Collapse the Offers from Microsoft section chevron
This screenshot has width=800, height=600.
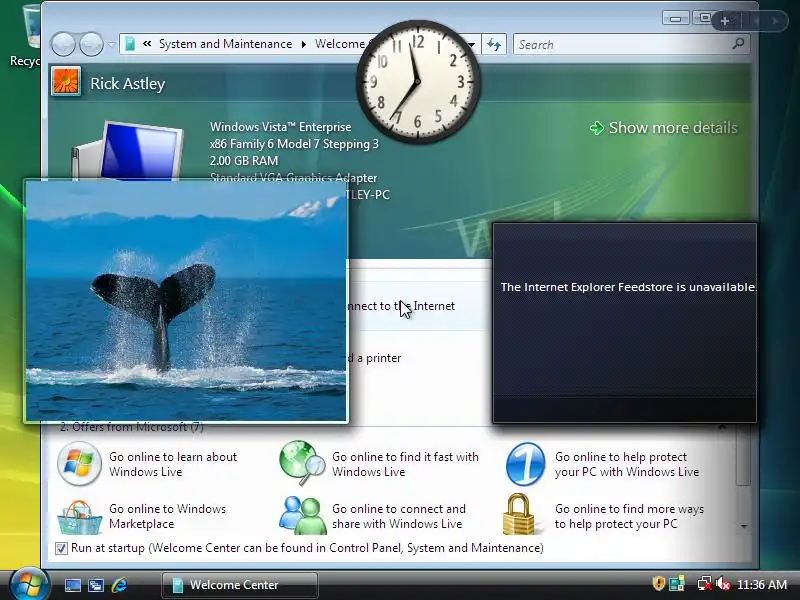(722, 428)
